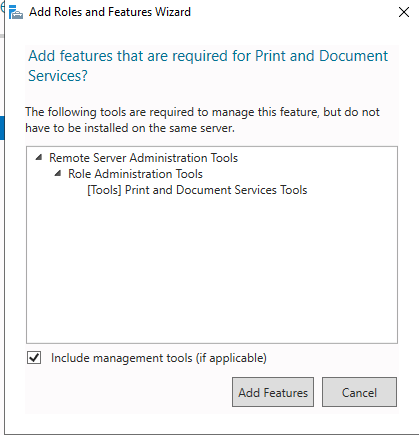
Task: Select Print and Document Services Tools entry
Action: (x=197, y=190)
